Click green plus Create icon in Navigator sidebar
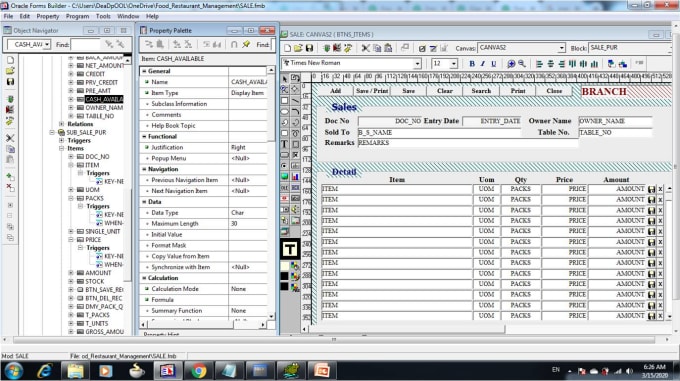This screenshot has width=680, height=381. pyautogui.click(x=10, y=177)
